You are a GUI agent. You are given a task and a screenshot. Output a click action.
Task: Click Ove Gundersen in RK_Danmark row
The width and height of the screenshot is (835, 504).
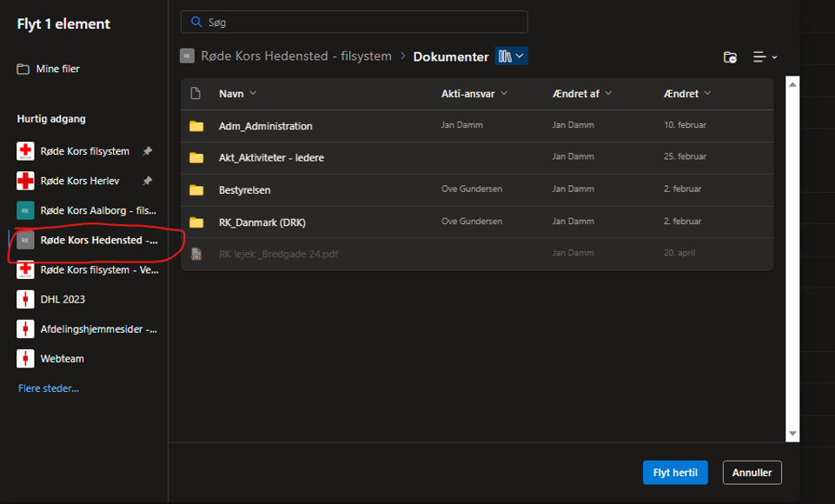[472, 221]
